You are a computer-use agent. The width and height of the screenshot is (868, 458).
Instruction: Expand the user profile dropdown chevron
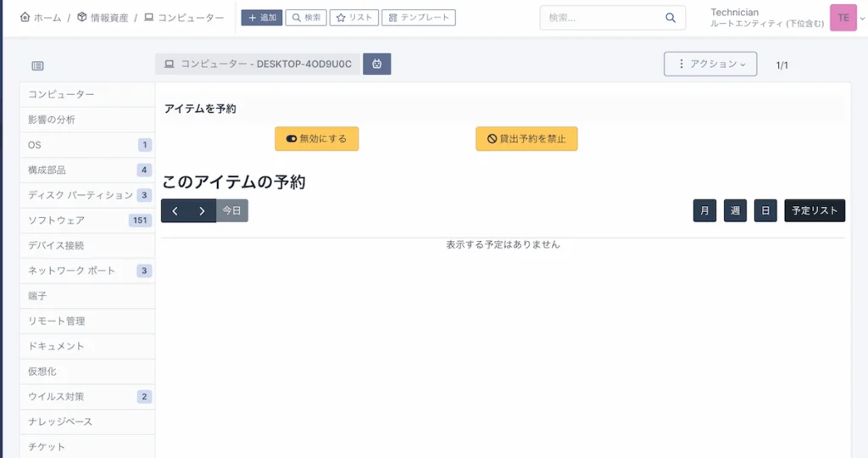tap(862, 19)
